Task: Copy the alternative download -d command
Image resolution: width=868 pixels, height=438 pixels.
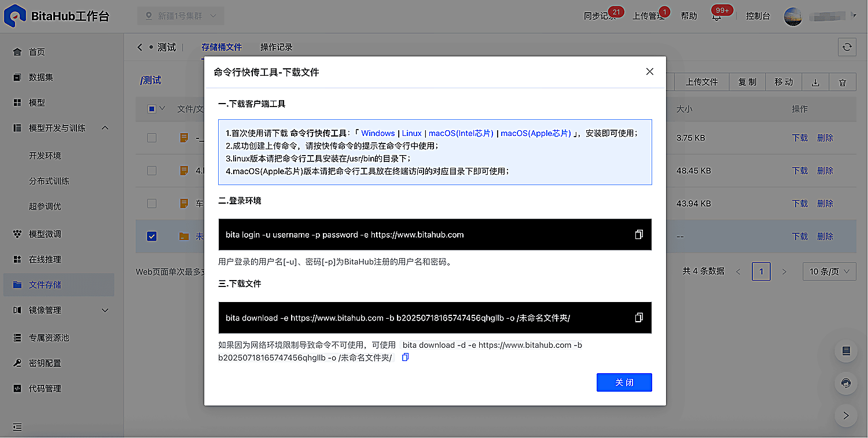Action: coord(405,358)
